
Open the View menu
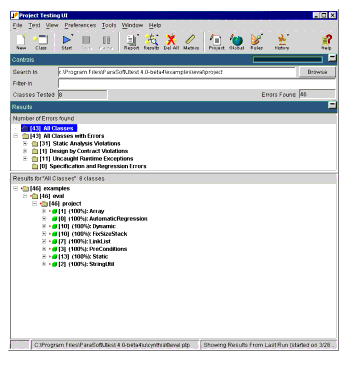click(x=52, y=25)
